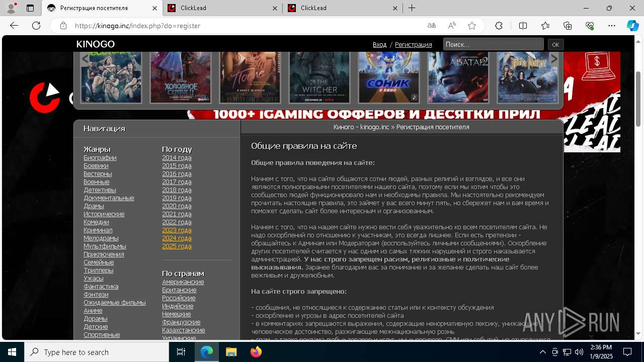This screenshot has width=644, height=362.
Task: Open the Copilot sidebar icon
Action: click(632, 26)
